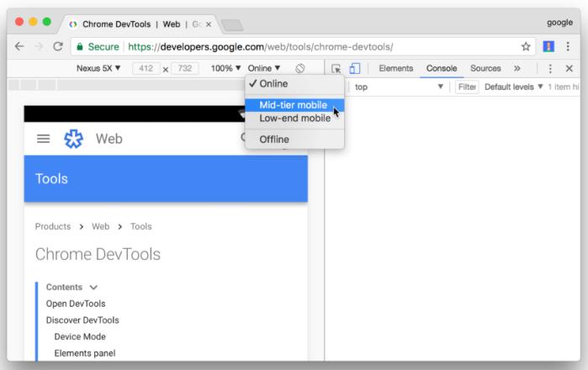Close the Chrome DevTools browser tab
Image resolution: width=588 pixels, height=370 pixels.
pyautogui.click(x=209, y=24)
